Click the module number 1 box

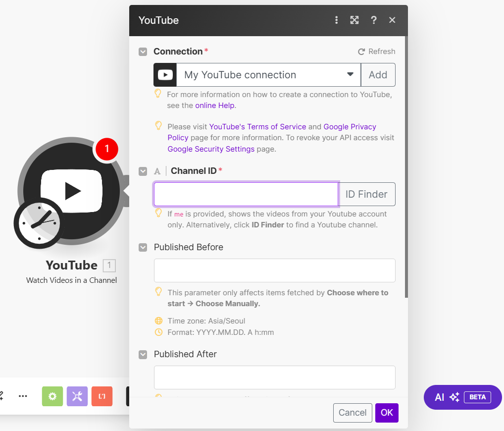point(109,266)
